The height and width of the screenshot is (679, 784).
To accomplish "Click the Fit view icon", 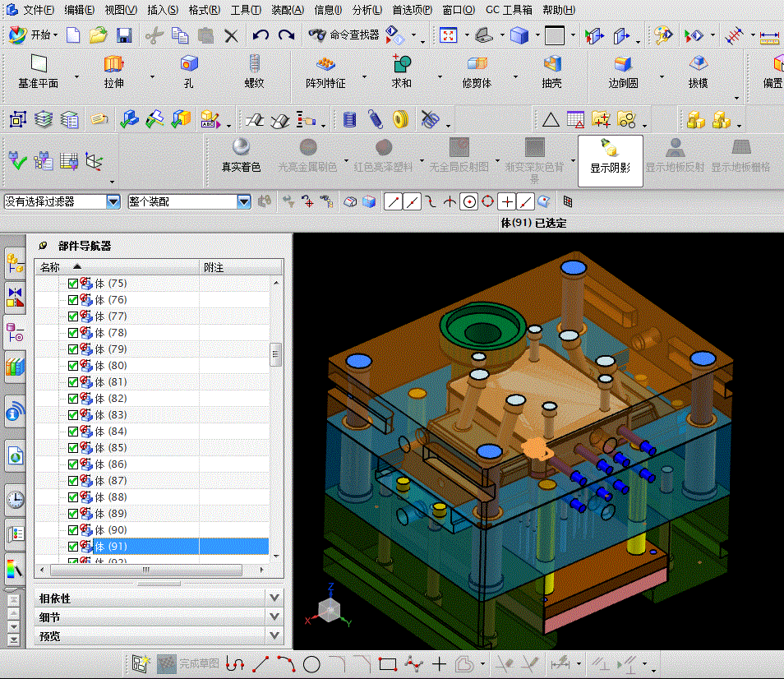I will click(448, 35).
